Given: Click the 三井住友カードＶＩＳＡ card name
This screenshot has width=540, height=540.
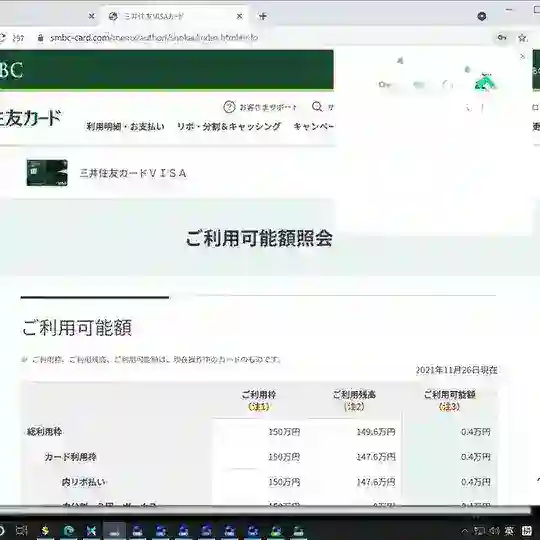Looking at the screenshot, I should (133, 173).
